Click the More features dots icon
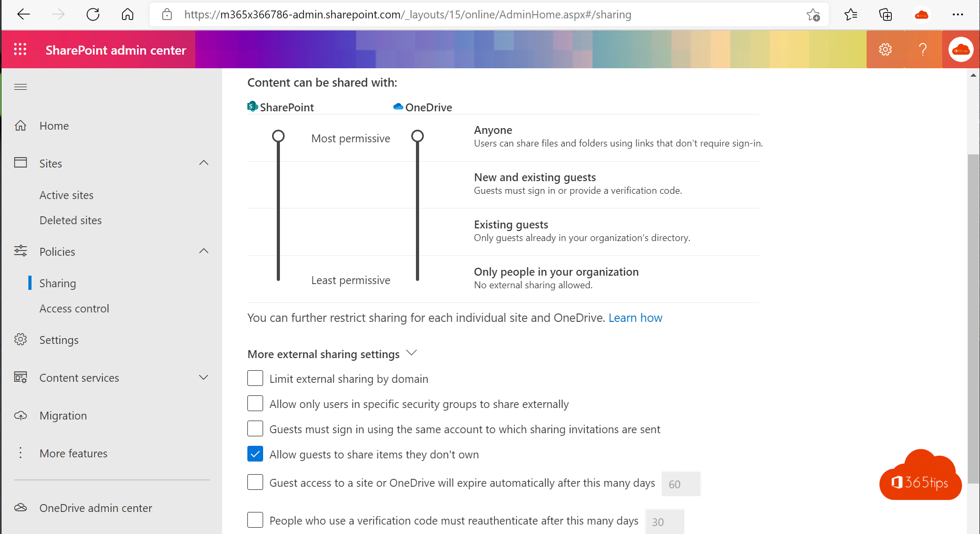 pyautogui.click(x=20, y=453)
